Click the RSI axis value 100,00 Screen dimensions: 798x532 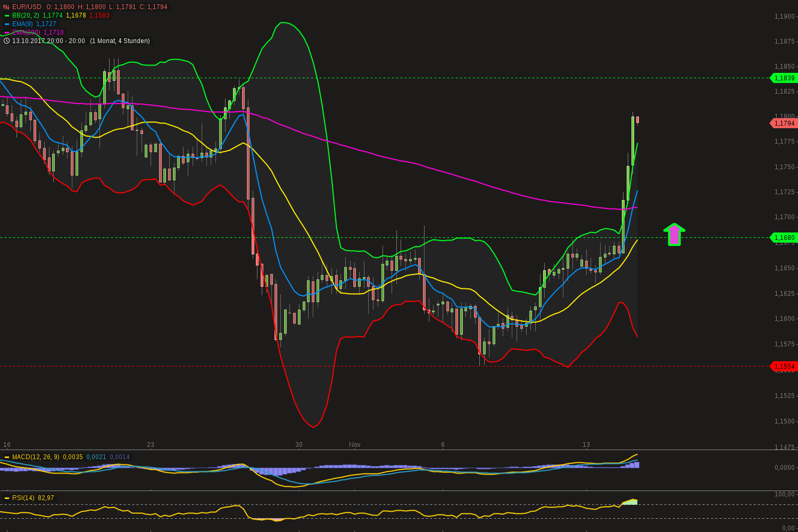tap(785, 495)
